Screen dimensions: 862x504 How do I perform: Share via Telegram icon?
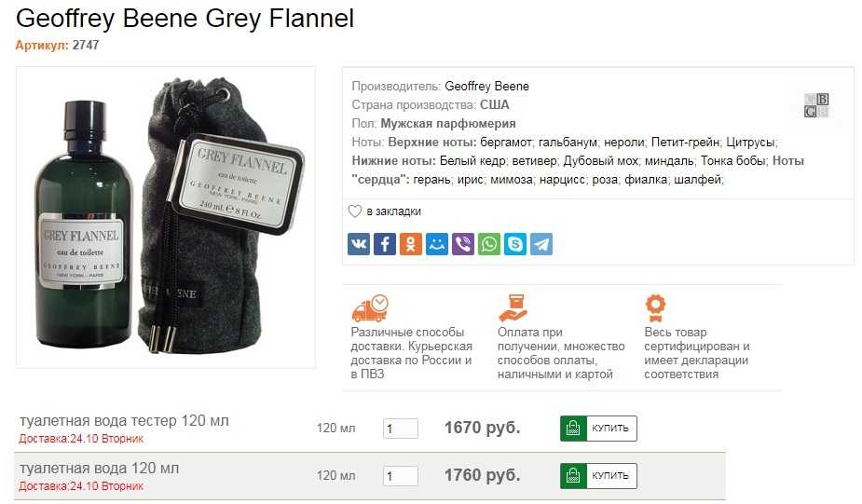click(x=541, y=244)
